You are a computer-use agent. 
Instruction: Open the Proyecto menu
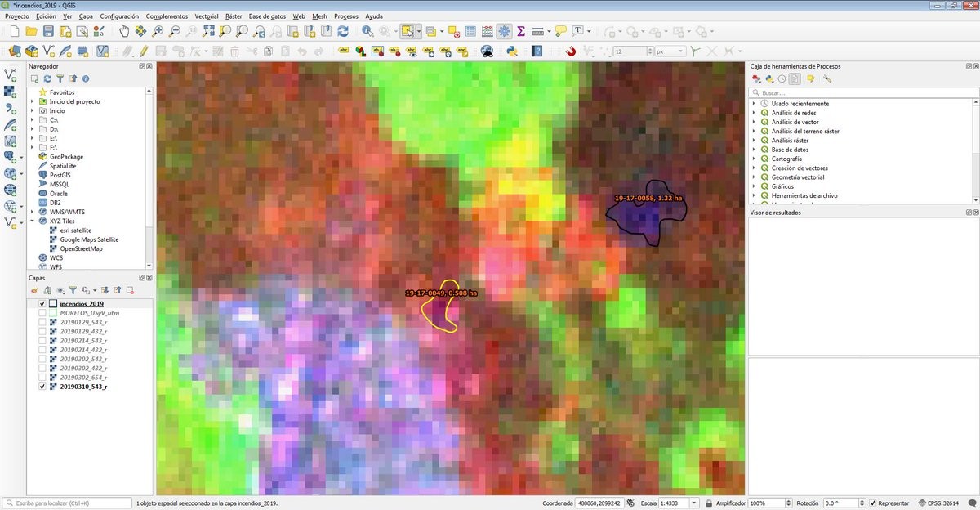tap(17, 16)
